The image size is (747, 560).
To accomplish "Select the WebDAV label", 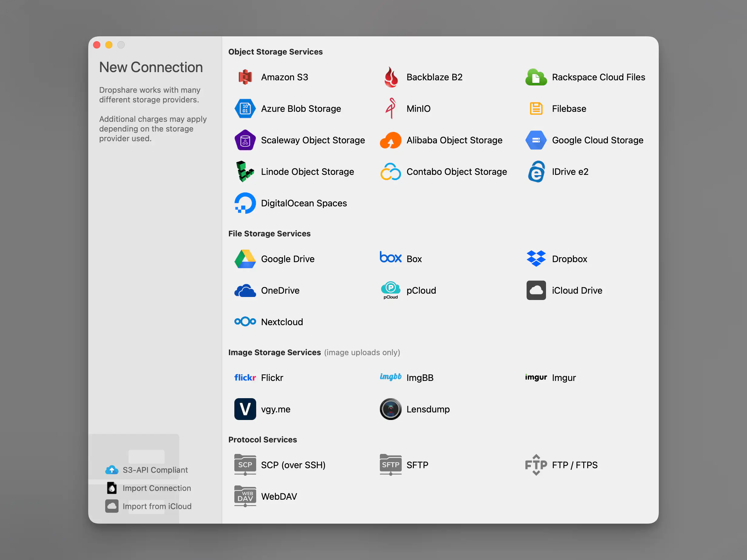I will (x=279, y=496).
